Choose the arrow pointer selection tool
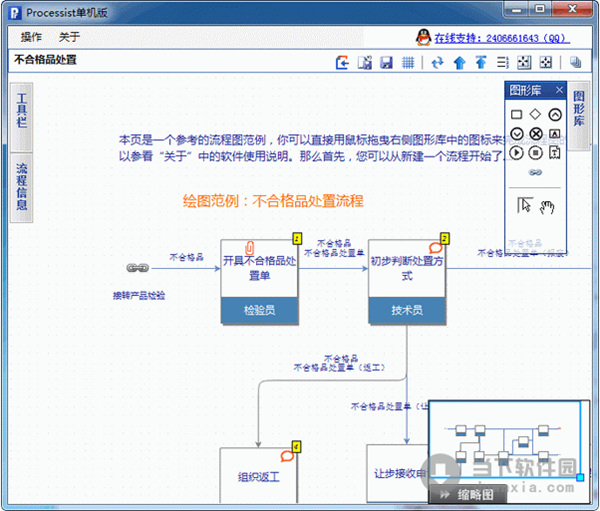The height and width of the screenshot is (511, 600). click(x=525, y=205)
